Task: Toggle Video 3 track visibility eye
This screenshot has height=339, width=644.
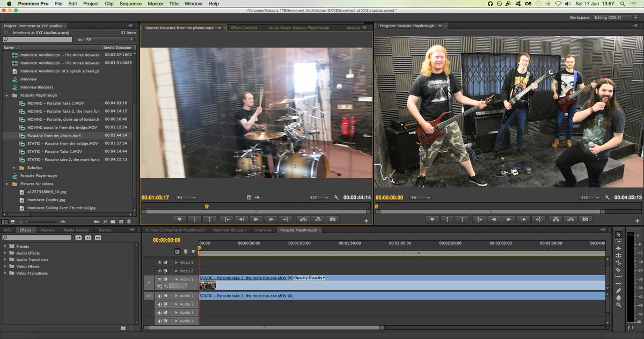Action: [159, 262]
